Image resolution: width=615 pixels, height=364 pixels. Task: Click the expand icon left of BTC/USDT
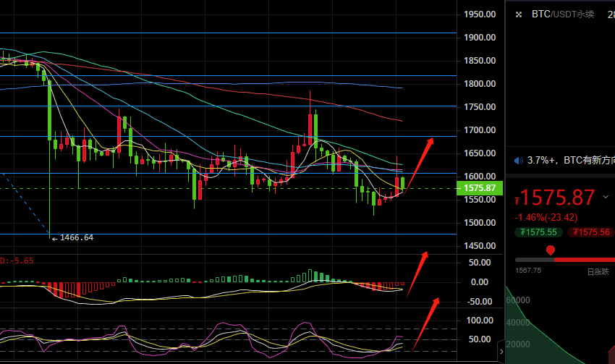[x=519, y=14]
